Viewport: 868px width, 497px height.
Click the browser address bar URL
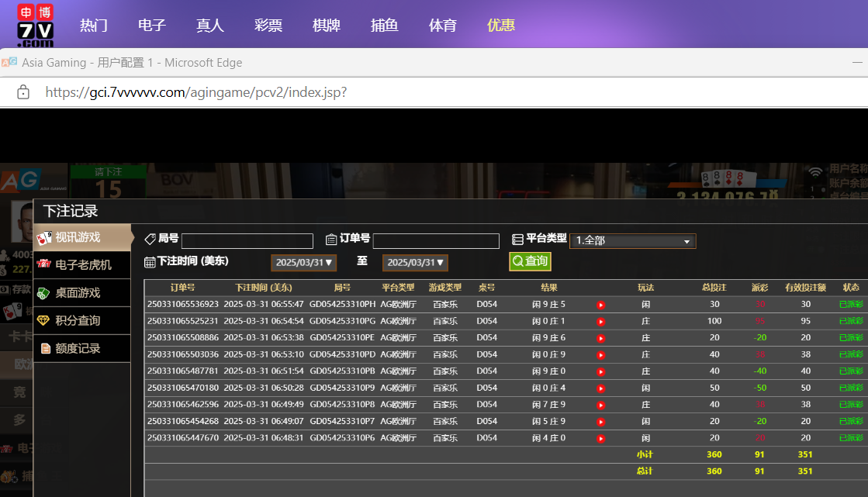[x=195, y=92]
